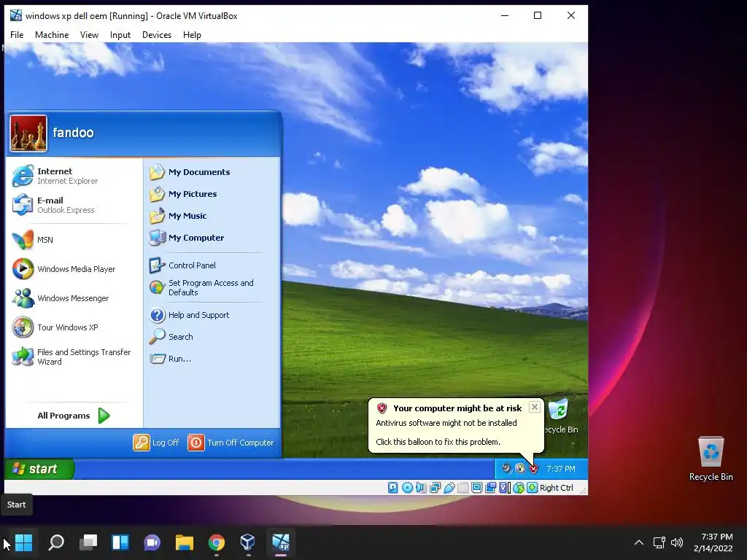
Task: Click the fandoo chess user picture
Action: pos(28,133)
